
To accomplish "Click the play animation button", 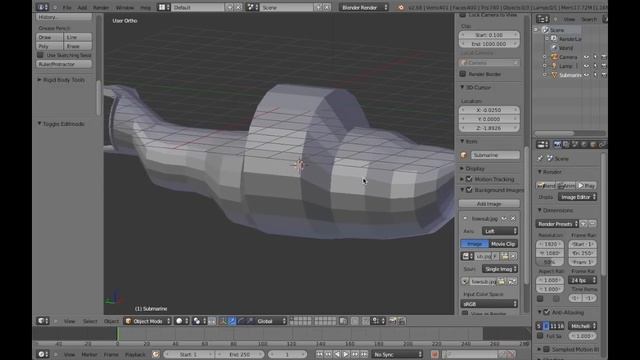I will point(346,355).
